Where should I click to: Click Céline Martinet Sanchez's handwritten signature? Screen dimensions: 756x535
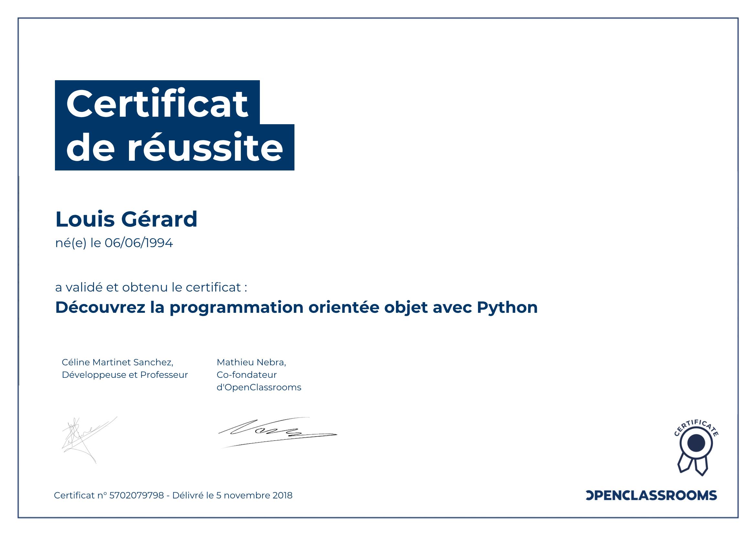[89, 440]
